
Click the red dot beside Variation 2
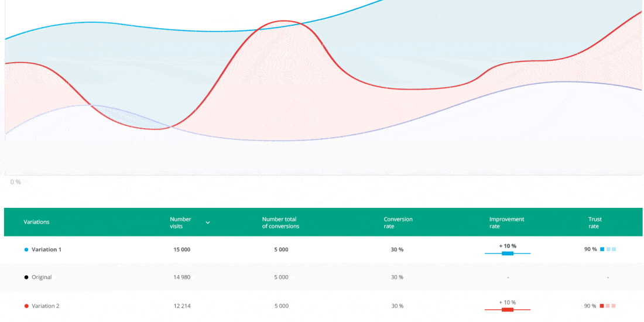pyautogui.click(x=26, y=306)
